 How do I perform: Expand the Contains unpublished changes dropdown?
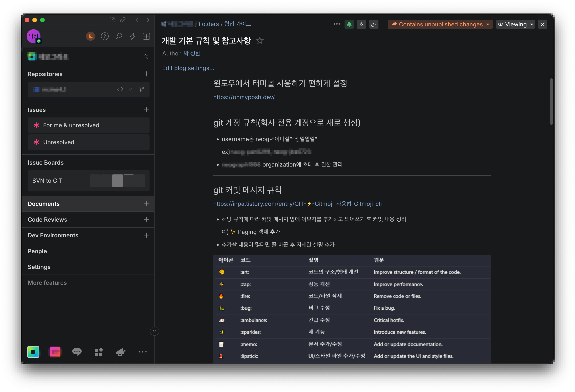click(x=440, y=24)
